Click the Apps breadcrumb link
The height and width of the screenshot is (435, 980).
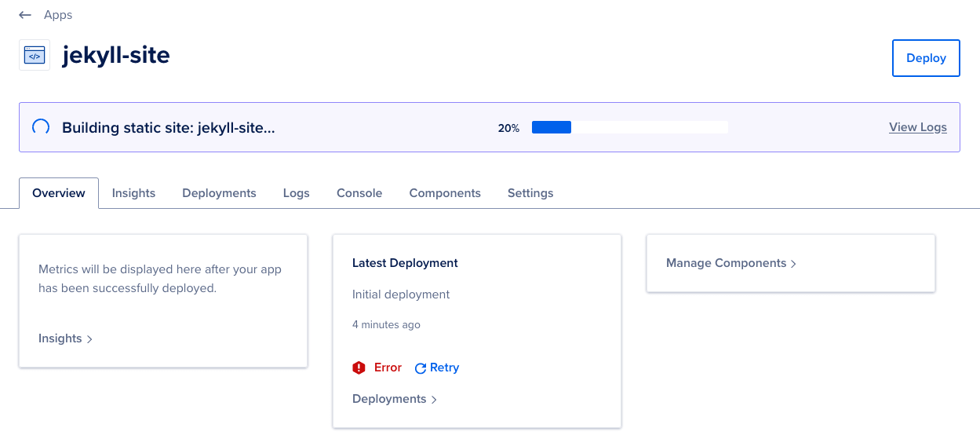pyautogui.click(x=58, y=15)
